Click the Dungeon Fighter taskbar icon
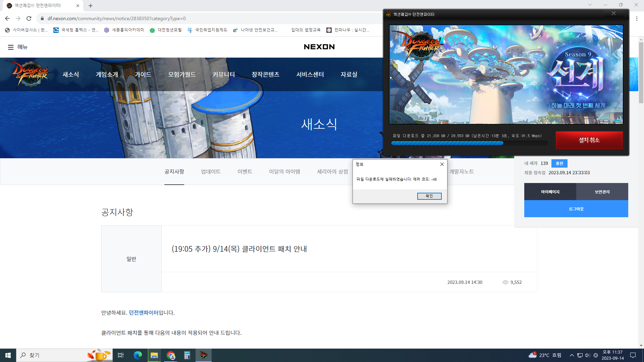The height and width of the screenshot is (362, 644). (x=204, y=355)
